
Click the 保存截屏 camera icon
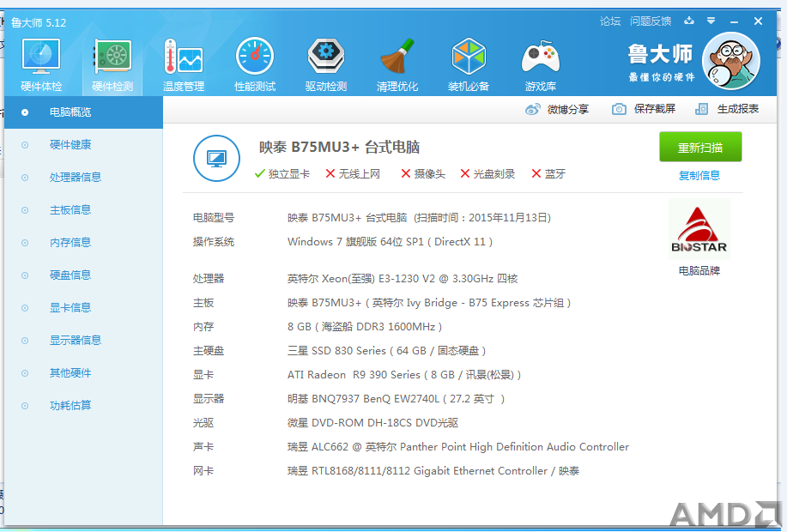[x=619, y=109]
